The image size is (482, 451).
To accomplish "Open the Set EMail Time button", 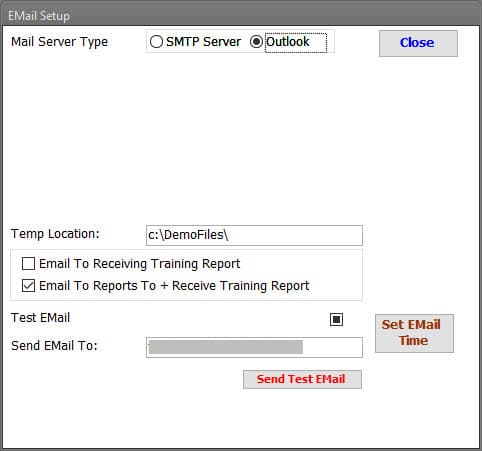I will point(414,333).
